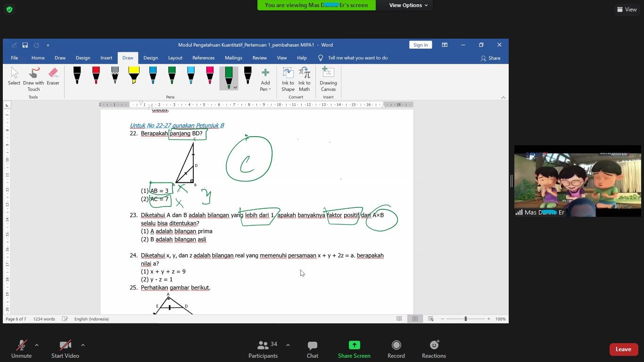Viewport: 644px width, 362px height.
Task: Open the View tab in Word
Action: pyautogui.click(x=282, y=58)
